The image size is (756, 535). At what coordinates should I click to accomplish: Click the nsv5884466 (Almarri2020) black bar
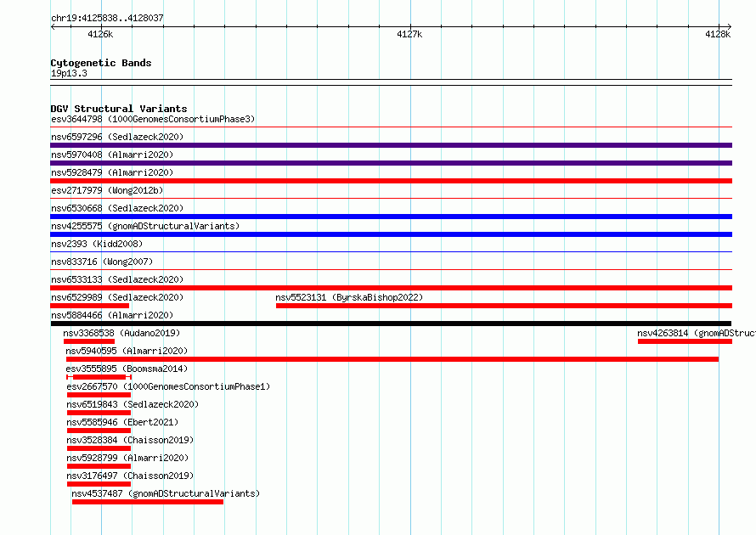click(391, 324)
